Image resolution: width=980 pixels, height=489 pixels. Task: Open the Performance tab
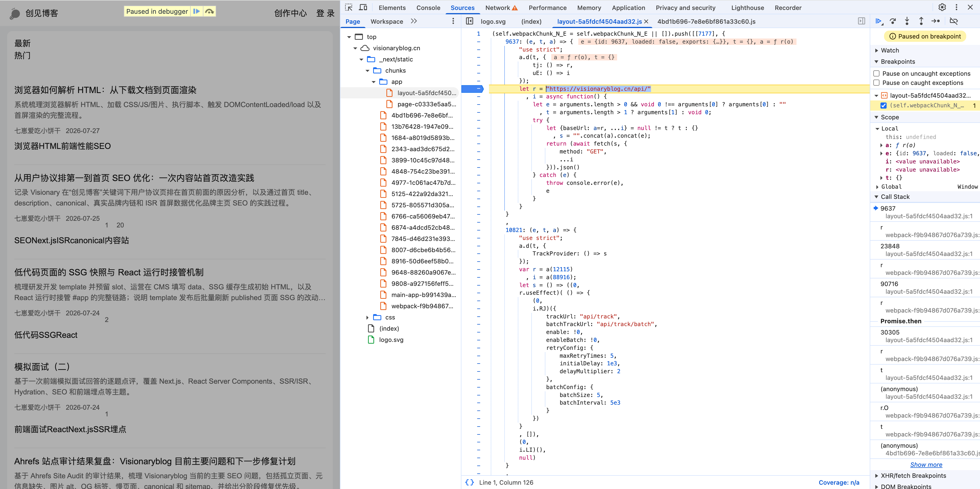click(547, 8)
